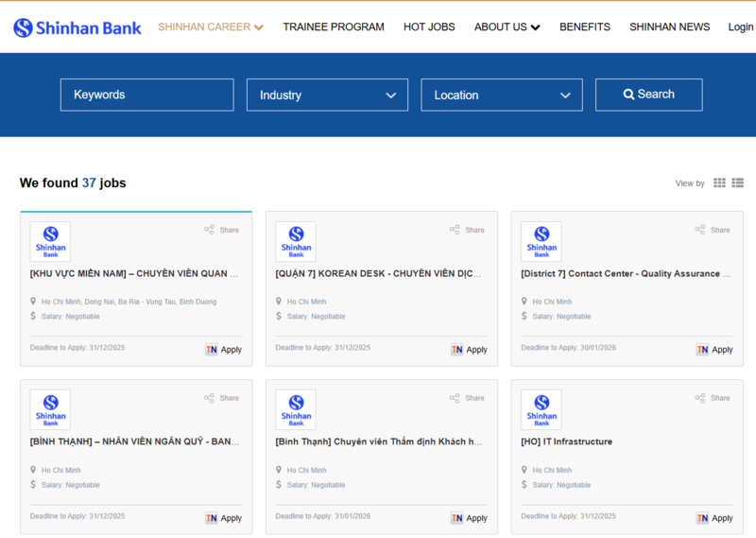Share the KHU VỰC MIỀN NAM job
Screen dimensions: 756x538
[x=221, y=230]
